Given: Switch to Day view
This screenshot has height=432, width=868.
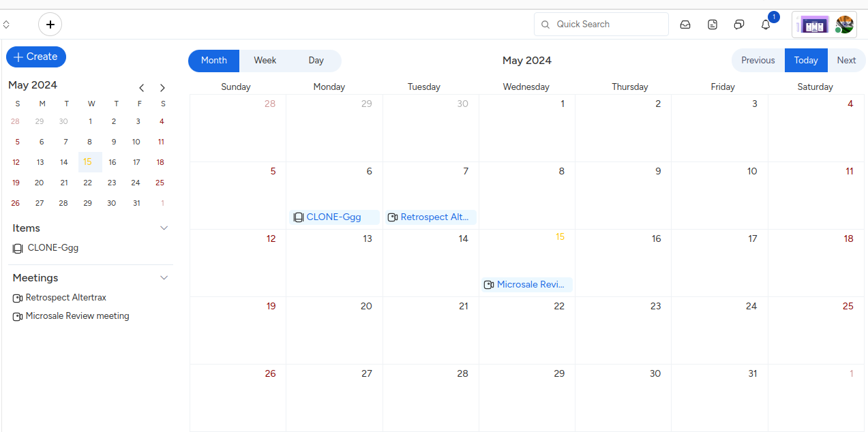Looking at the screenshot, I should 316,61.
